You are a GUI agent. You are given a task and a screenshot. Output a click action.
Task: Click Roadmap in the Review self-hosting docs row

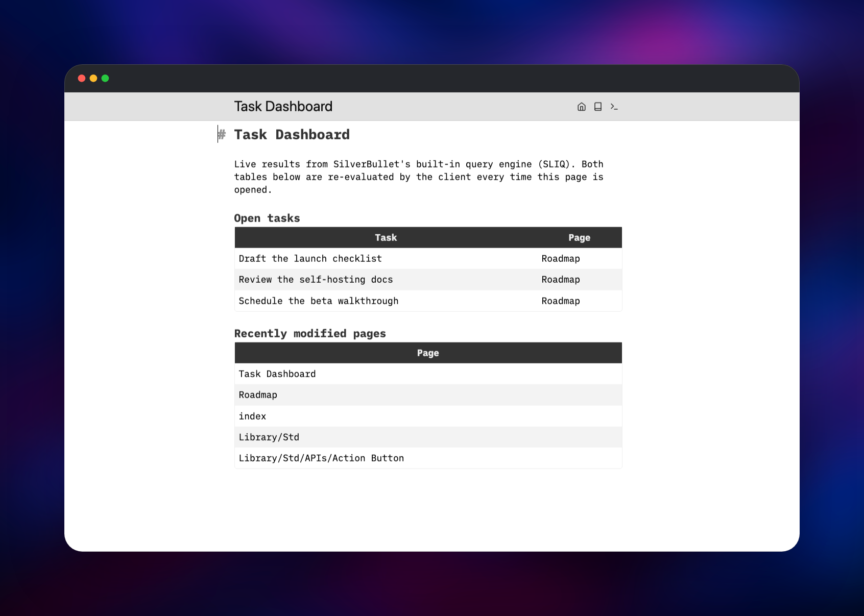point(561,280)
